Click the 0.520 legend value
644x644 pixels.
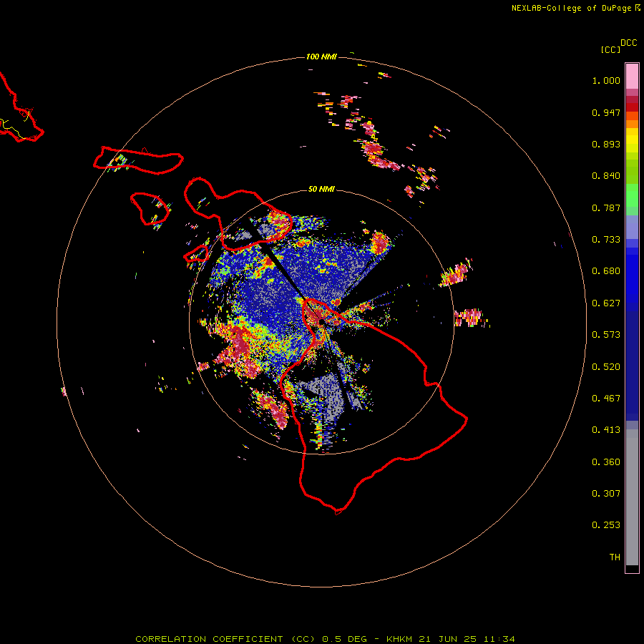coord(606,367)
